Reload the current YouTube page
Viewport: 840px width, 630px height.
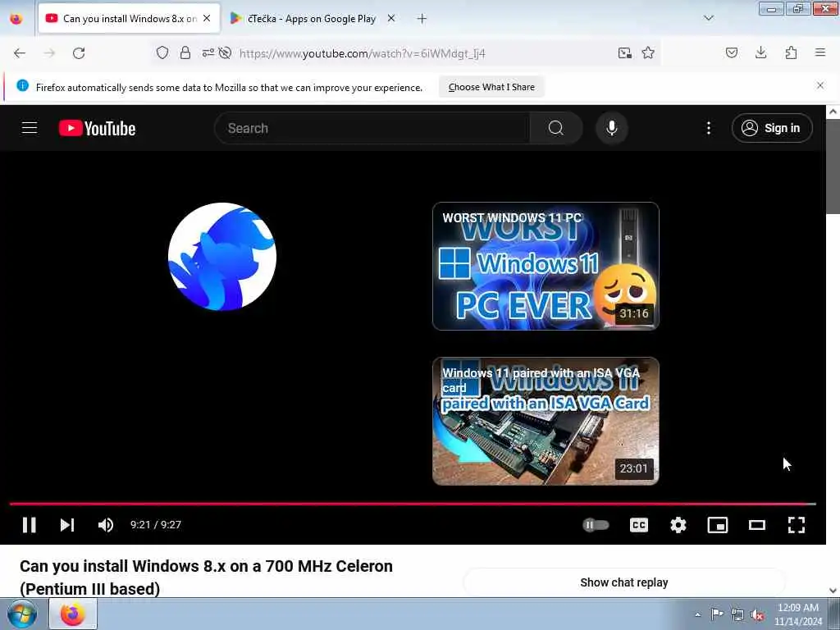[79, 53]
